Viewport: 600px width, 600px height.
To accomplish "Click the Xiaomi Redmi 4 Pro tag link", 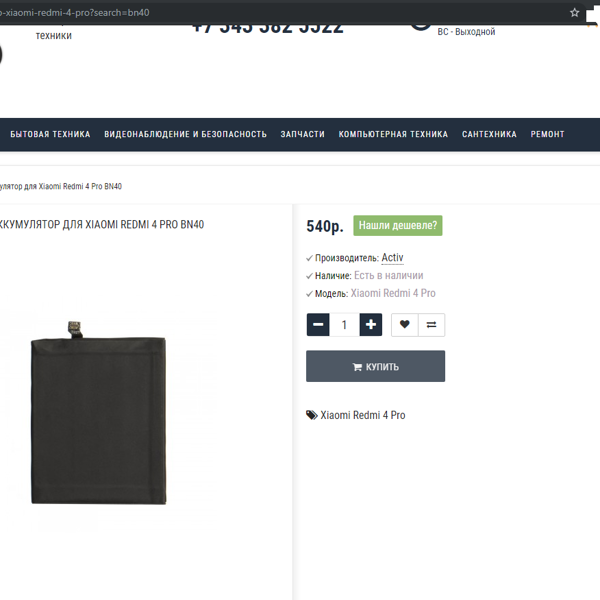I will click(363, 415).
